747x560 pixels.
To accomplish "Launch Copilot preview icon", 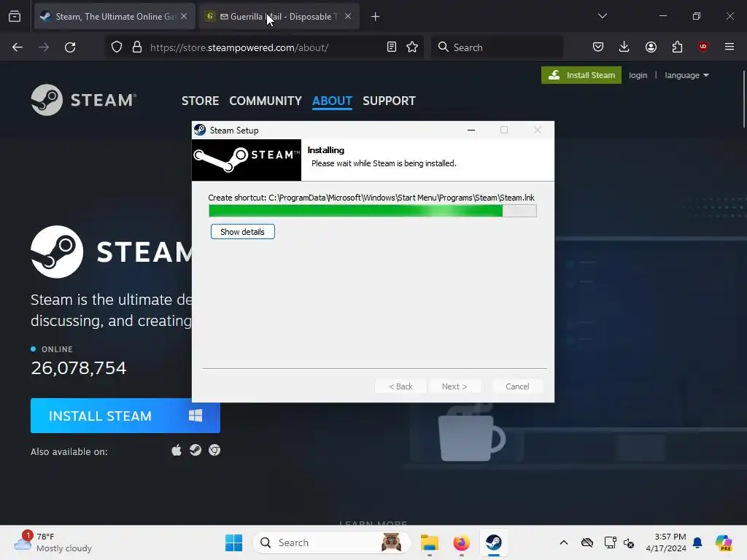I will click(724, 542).
